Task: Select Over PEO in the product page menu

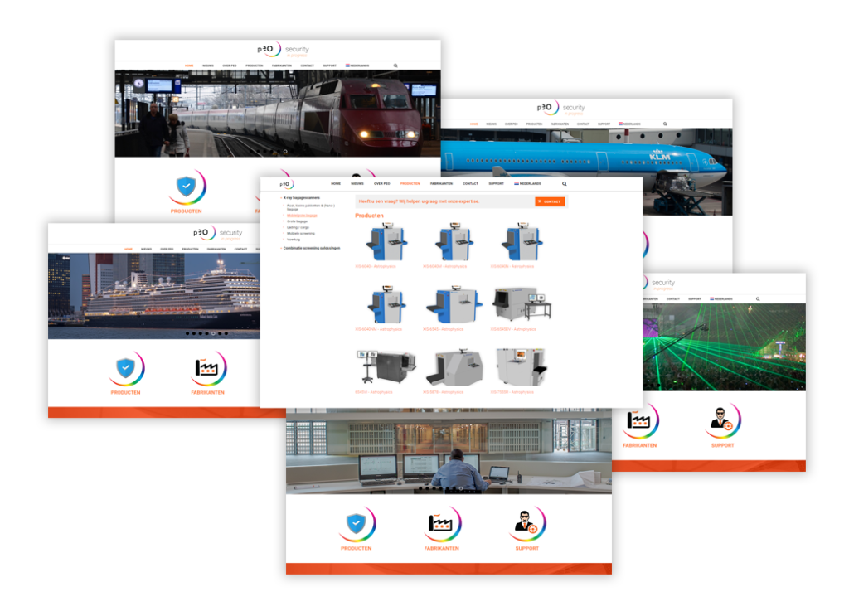Action: (x=382, y=183)
